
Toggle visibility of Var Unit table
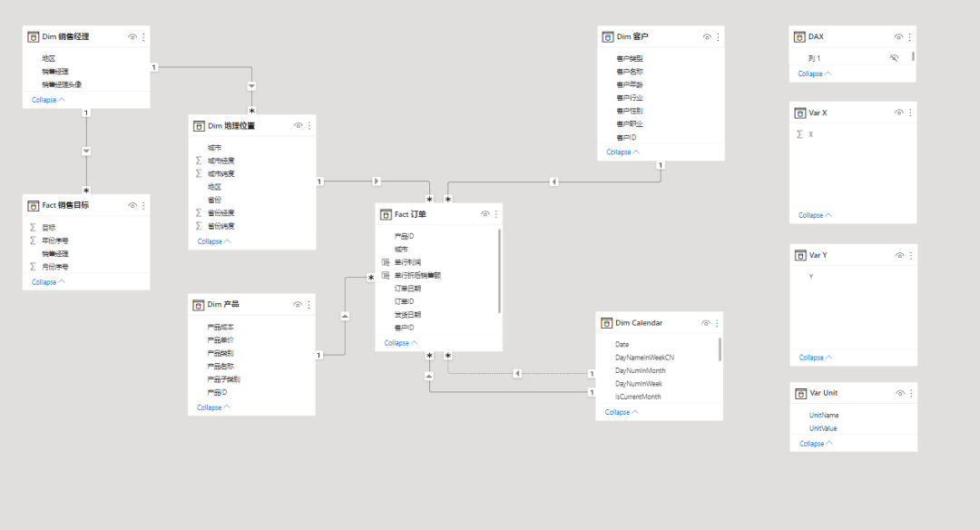[x=900, y=393]
